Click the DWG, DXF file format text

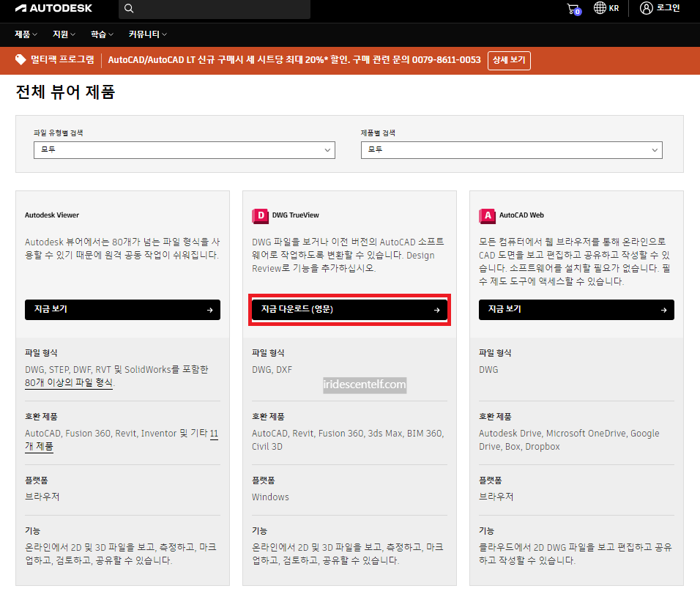(272, 370)
